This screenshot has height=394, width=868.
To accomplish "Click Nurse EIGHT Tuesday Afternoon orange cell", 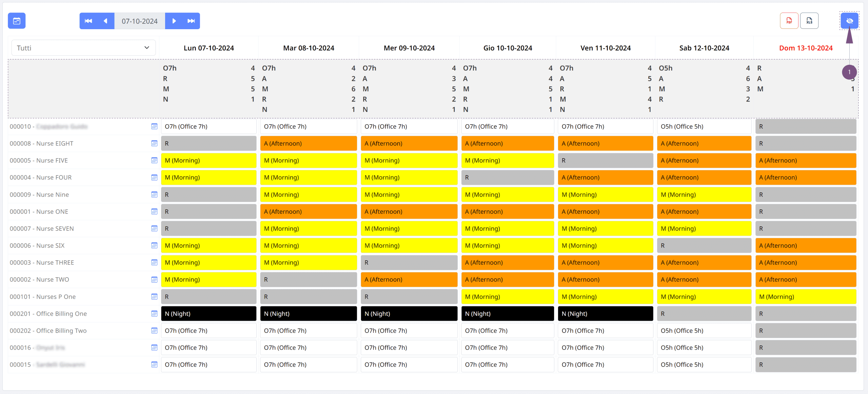I will 308,144.
